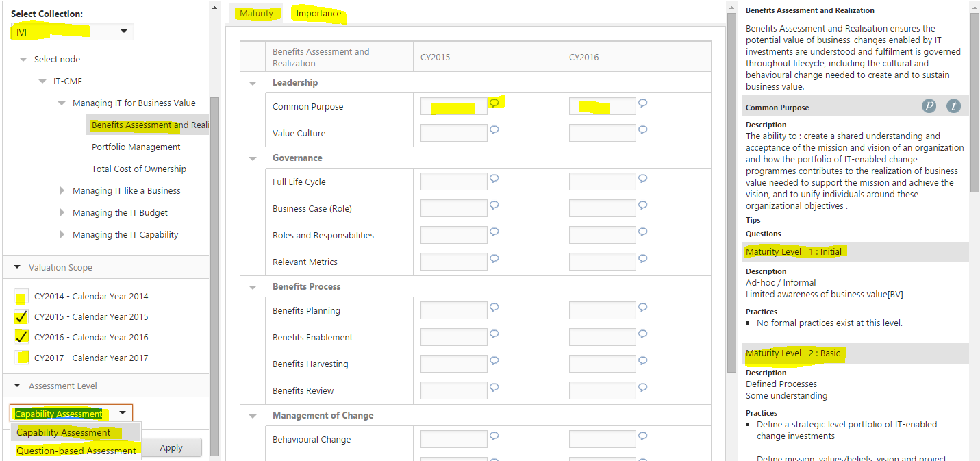Viewport: 980px width, 461px height.
Task: Switch to the Importance tab
Action: pyautogui.click(x=318, y=14)
